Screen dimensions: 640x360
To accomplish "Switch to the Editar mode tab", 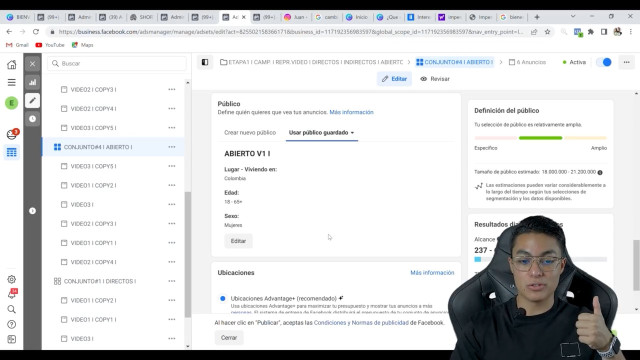I will click(394, 79).
